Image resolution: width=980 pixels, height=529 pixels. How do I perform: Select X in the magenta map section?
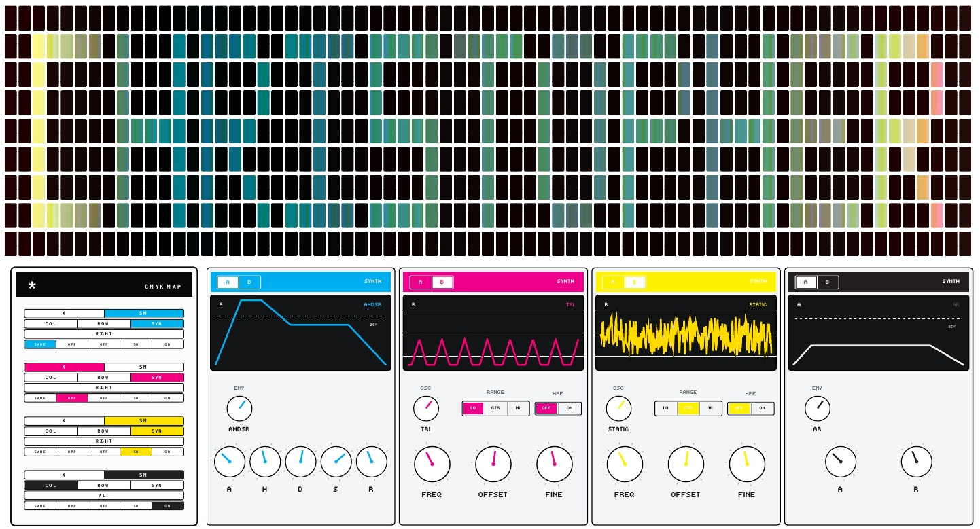point(64,367)
